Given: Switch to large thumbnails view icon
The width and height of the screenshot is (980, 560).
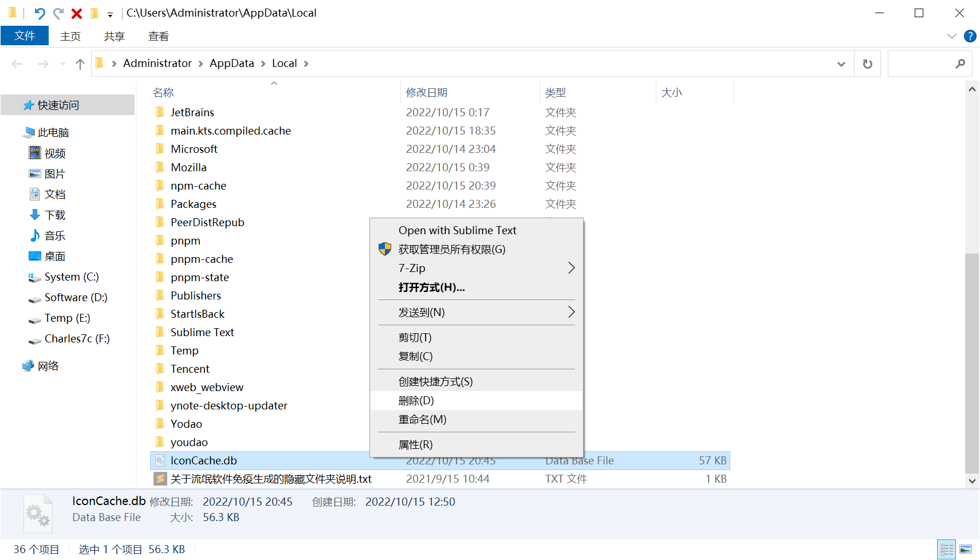Looking at the screenshot, I should pyautogui.click(x=966, y=549).
